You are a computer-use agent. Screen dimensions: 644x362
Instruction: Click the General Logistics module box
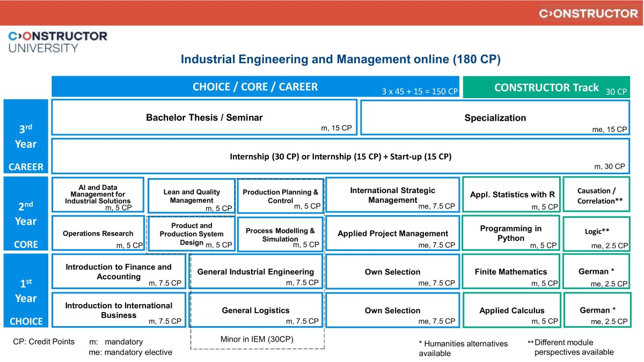[255, 310]
